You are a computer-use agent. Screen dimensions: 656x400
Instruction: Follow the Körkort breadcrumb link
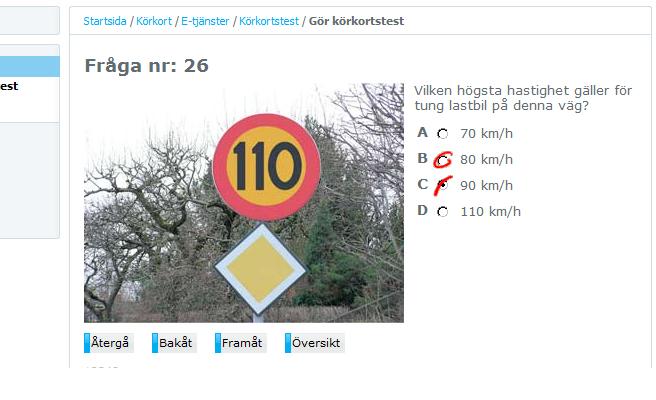tap(154, 21)
